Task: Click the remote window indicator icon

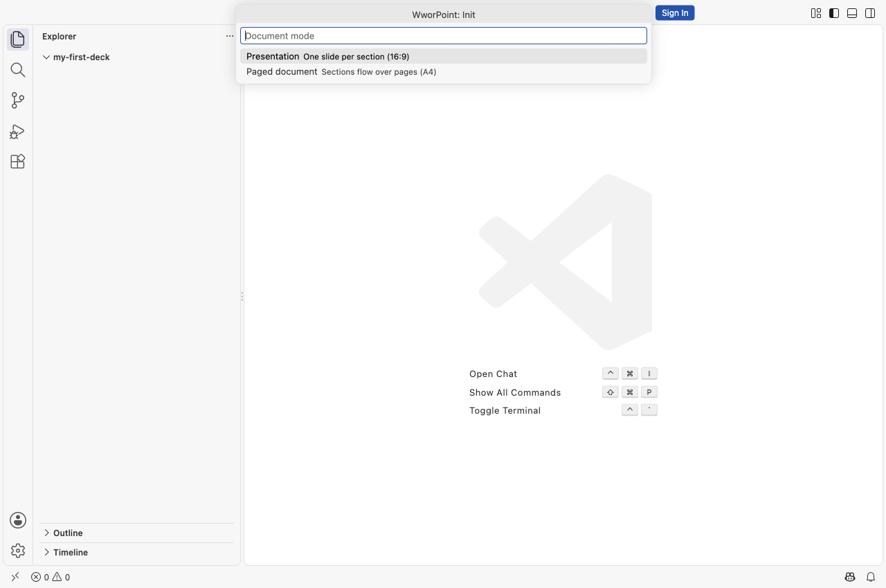Action: [15, 577]
